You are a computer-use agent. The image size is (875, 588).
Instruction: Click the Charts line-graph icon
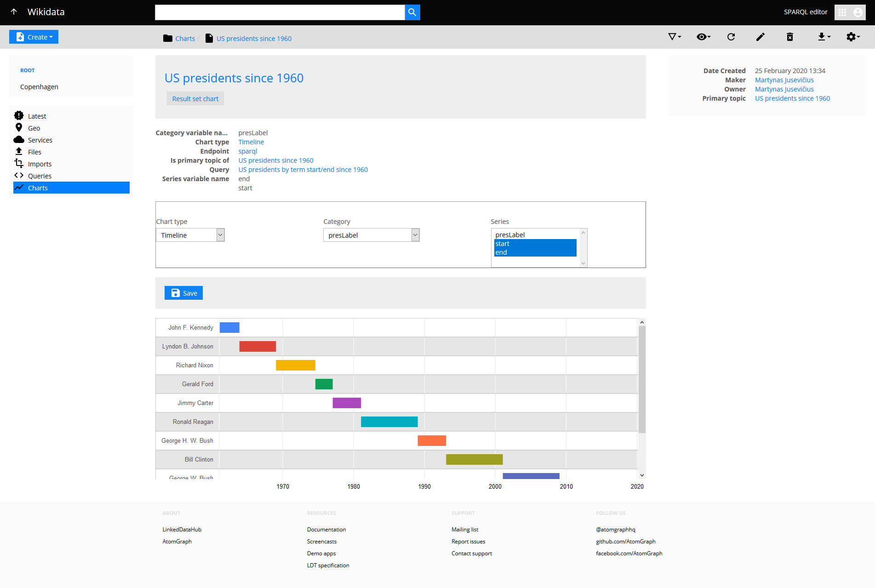(x=19, y=187)
